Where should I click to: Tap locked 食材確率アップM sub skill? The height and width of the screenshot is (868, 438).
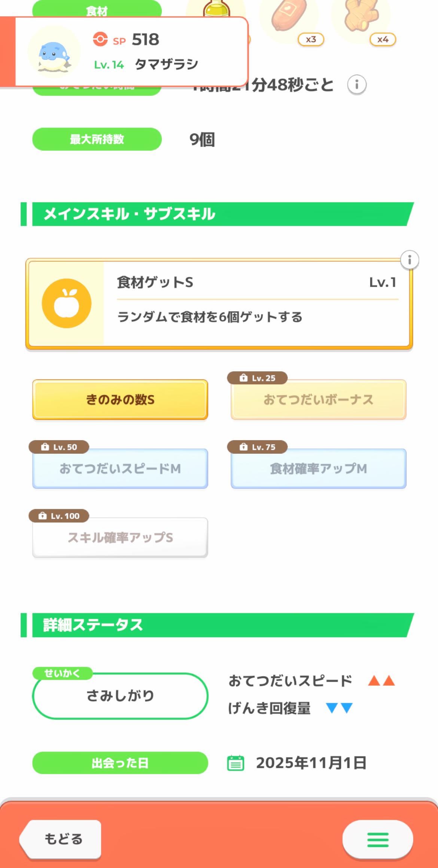[x=318, y=469]
